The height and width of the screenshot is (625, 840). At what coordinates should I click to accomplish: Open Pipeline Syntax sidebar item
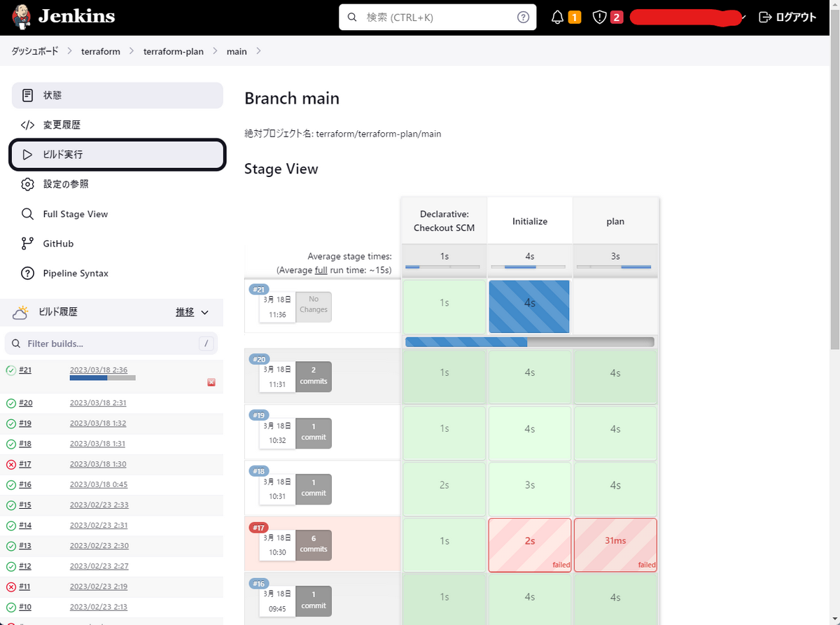[x=118, y=273]
